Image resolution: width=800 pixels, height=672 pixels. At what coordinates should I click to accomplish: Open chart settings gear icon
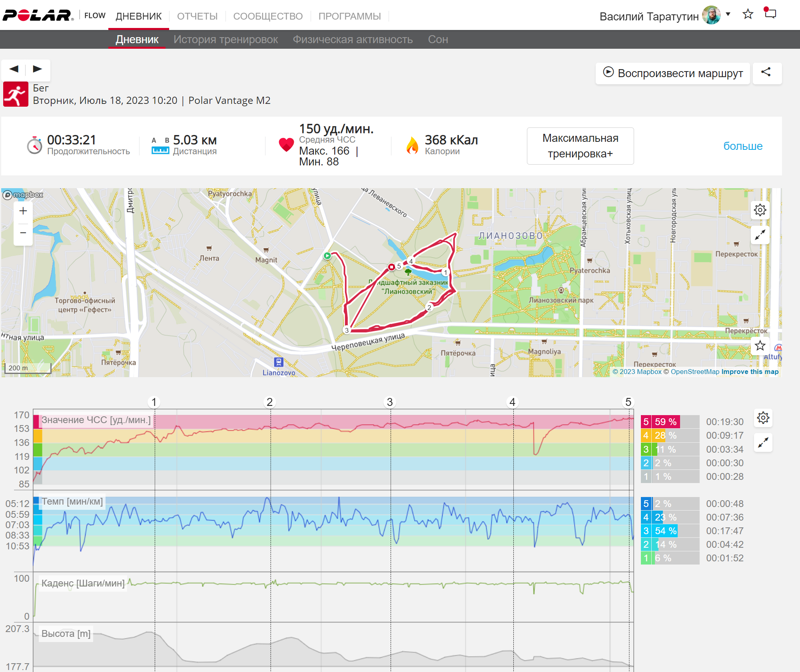763,418
